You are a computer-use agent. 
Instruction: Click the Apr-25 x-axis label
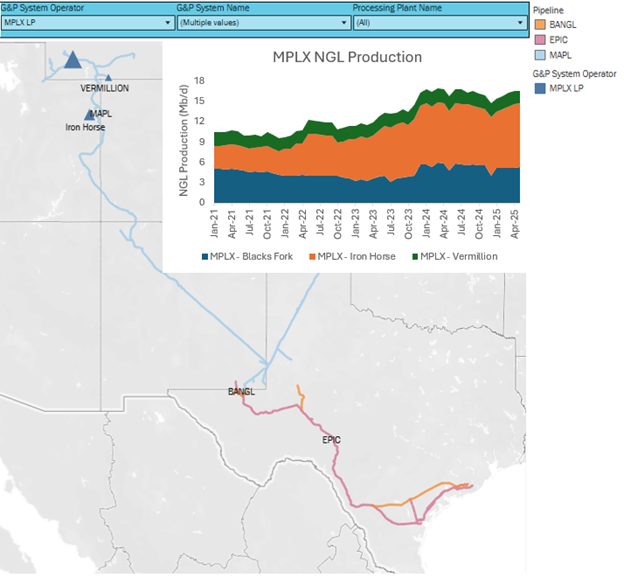[x=515, y=224]
